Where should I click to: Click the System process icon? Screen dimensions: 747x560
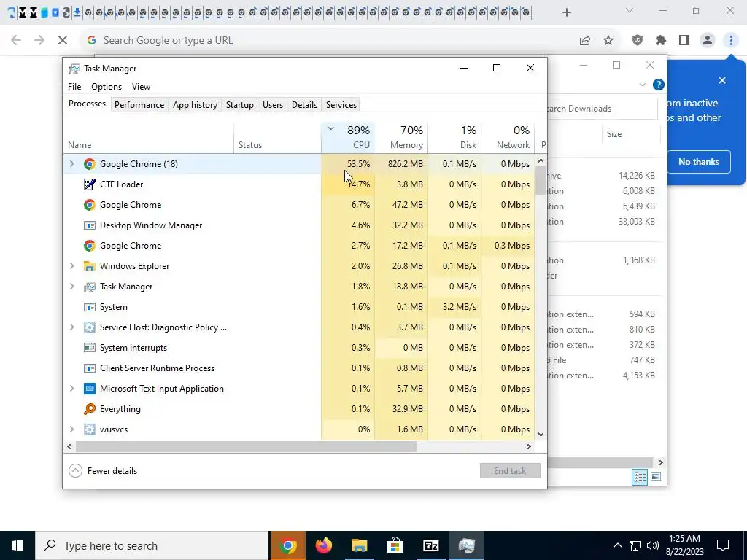(89, 307)
